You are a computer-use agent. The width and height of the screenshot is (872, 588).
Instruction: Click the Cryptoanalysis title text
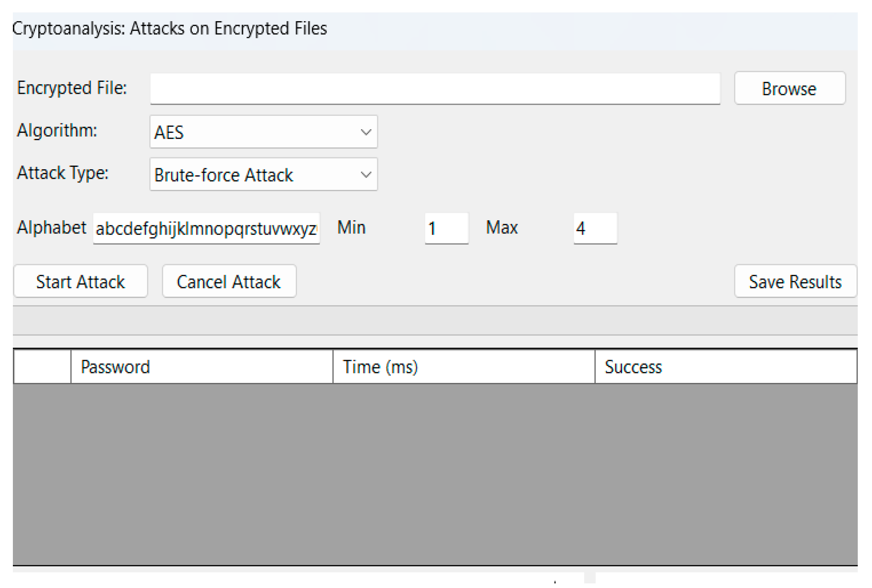[169, 29]
